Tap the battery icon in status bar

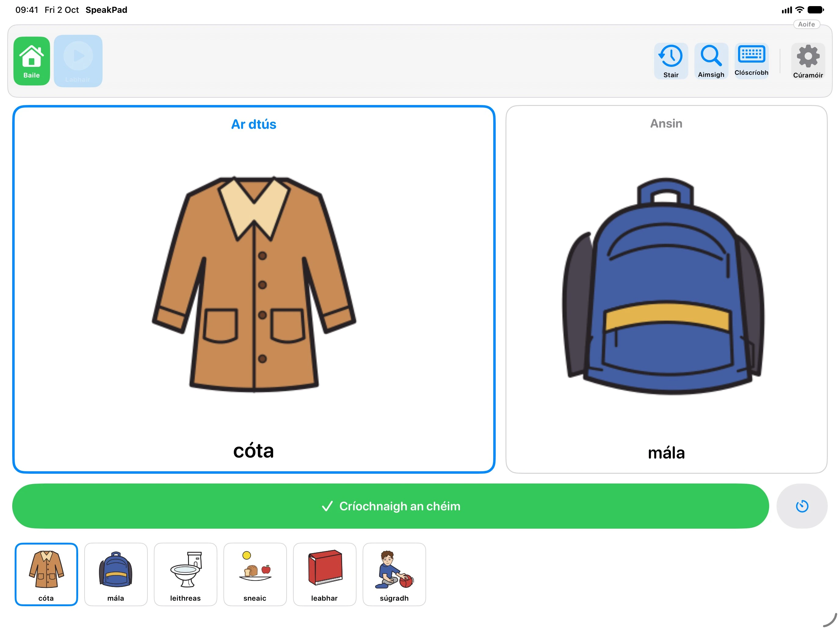point(815,10)
